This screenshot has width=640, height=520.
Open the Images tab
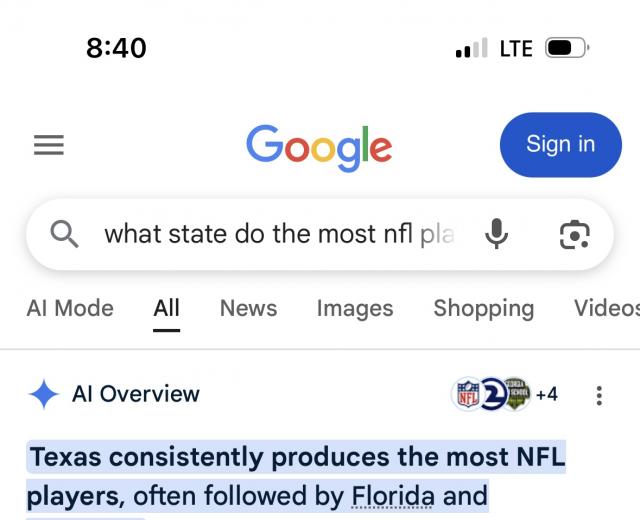coord(355,308)
